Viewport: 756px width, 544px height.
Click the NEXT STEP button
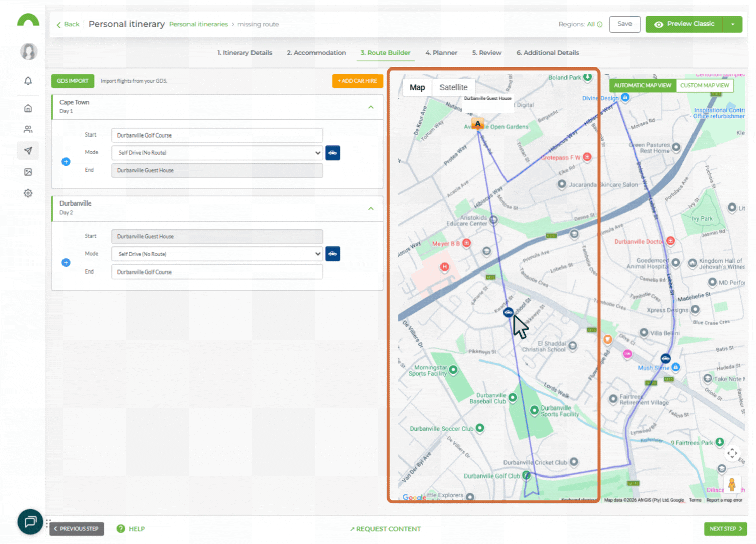click(726, 529)
